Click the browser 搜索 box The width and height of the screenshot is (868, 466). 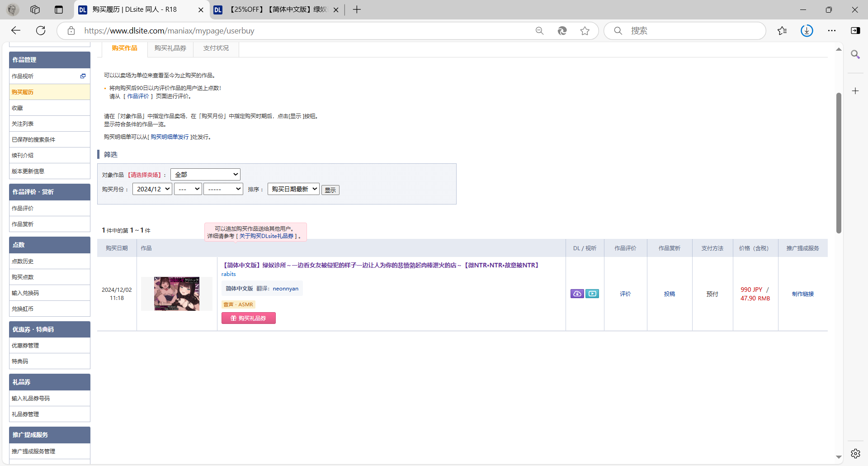[x=684, y=31]
